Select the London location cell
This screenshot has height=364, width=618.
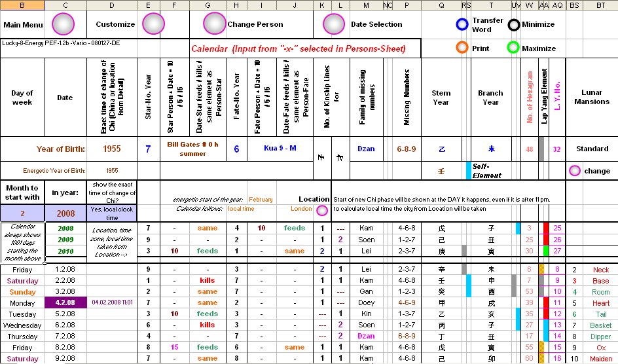point(301,209)
